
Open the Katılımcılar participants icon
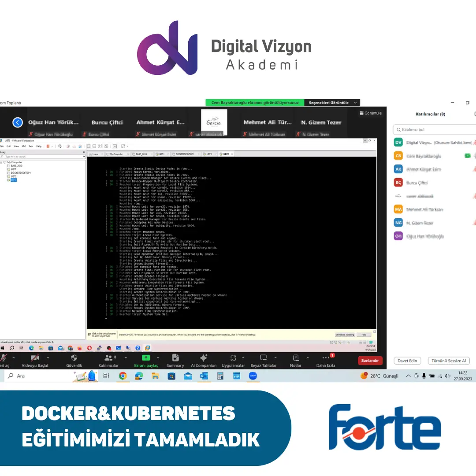108,357
